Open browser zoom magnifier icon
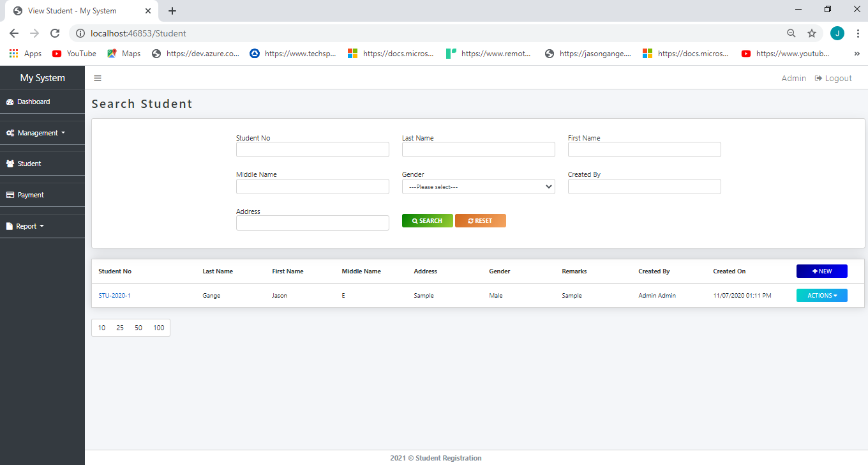The height and width of the screenshot is (465, 868). pos(791,33)
